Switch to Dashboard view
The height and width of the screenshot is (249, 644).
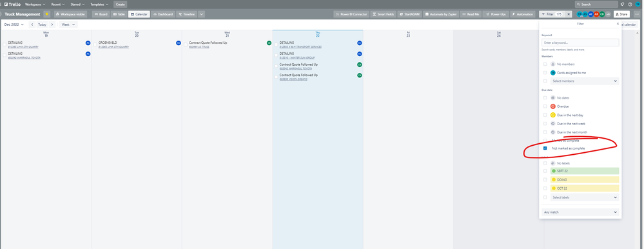[163, 14]
